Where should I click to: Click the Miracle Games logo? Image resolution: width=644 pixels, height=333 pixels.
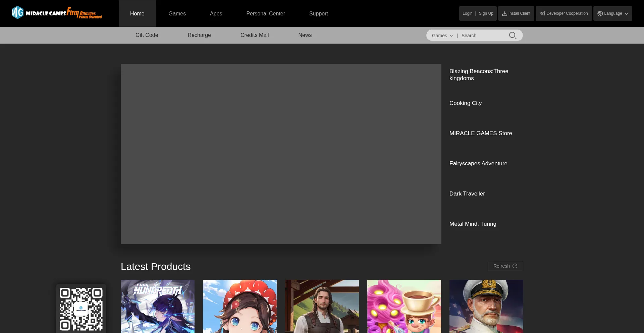click(x=56, y=13)
